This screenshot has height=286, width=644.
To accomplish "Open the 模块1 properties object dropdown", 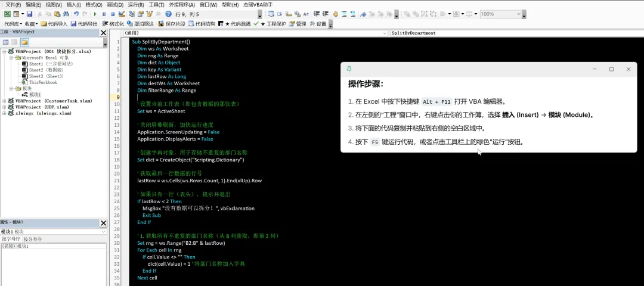I will (54, 232).
